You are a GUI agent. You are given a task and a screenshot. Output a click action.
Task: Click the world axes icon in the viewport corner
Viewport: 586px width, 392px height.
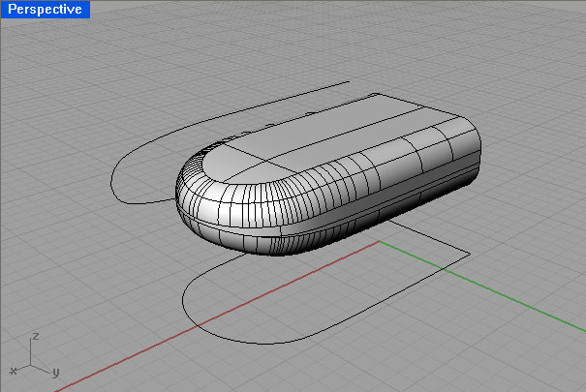(x=34, y=354)
